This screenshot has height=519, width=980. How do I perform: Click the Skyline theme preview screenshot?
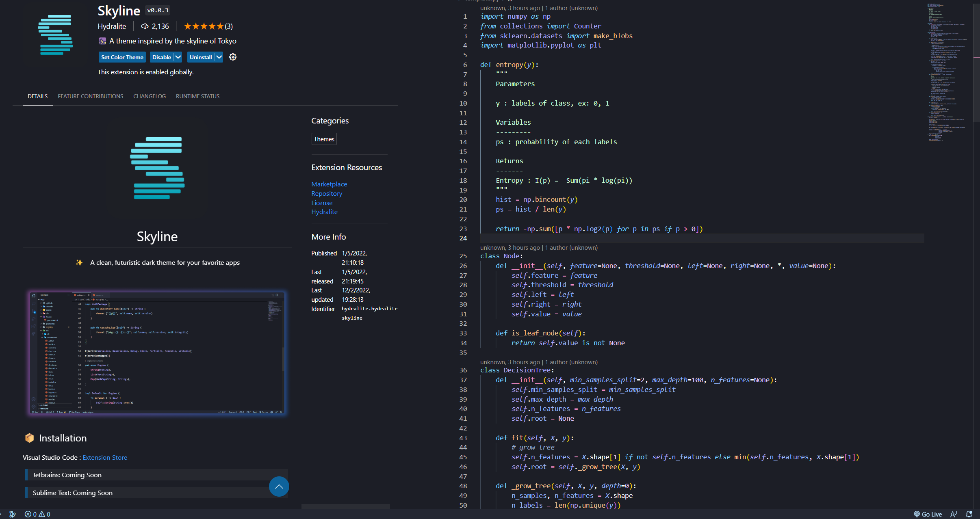tap(157, 352)
